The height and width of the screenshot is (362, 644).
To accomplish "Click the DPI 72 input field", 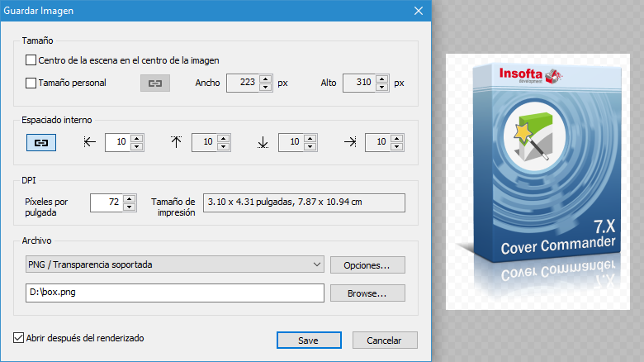I will 107,202.
